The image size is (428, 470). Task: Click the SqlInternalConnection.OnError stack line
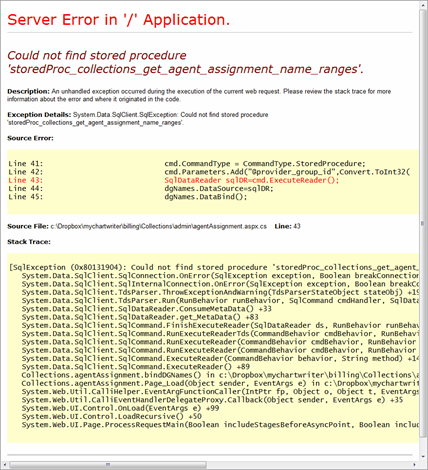tap(220, 284)
